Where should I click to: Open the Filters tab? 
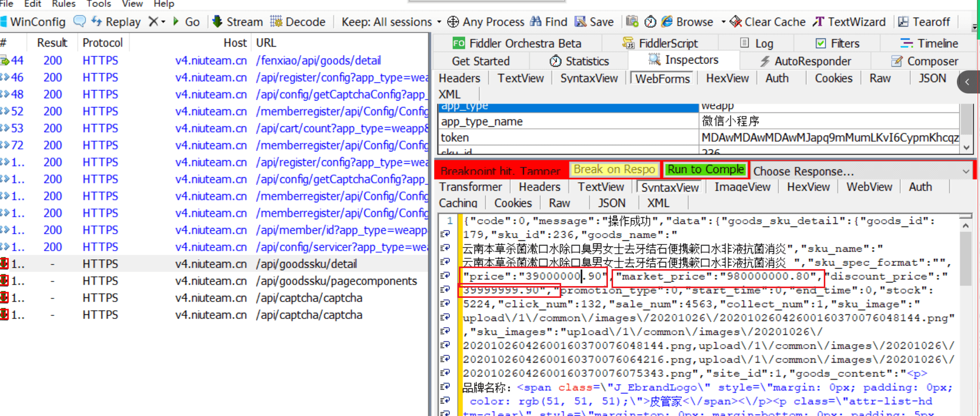tap(837, 43)
